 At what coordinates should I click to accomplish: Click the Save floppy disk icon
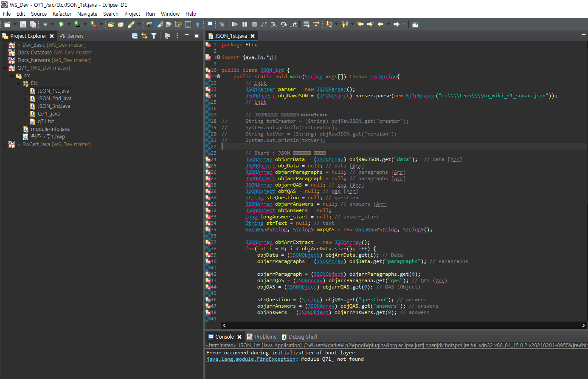tap(23, 25)
